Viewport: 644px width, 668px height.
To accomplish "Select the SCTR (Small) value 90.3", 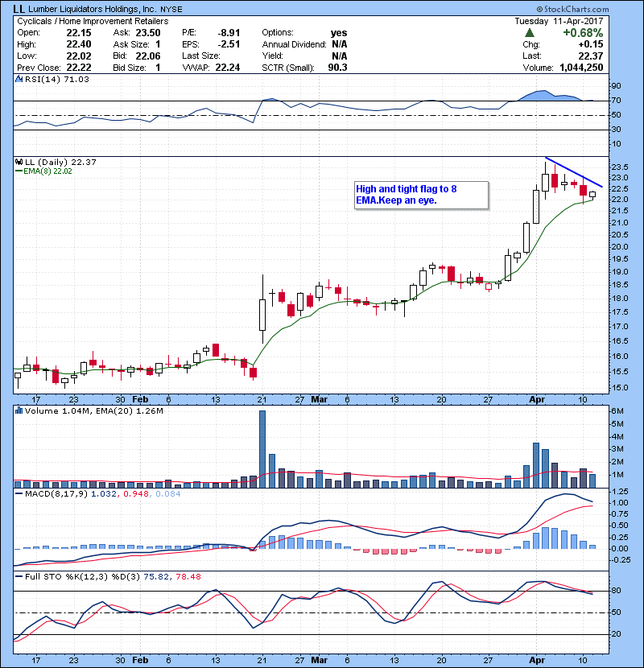I will [337, 68].
